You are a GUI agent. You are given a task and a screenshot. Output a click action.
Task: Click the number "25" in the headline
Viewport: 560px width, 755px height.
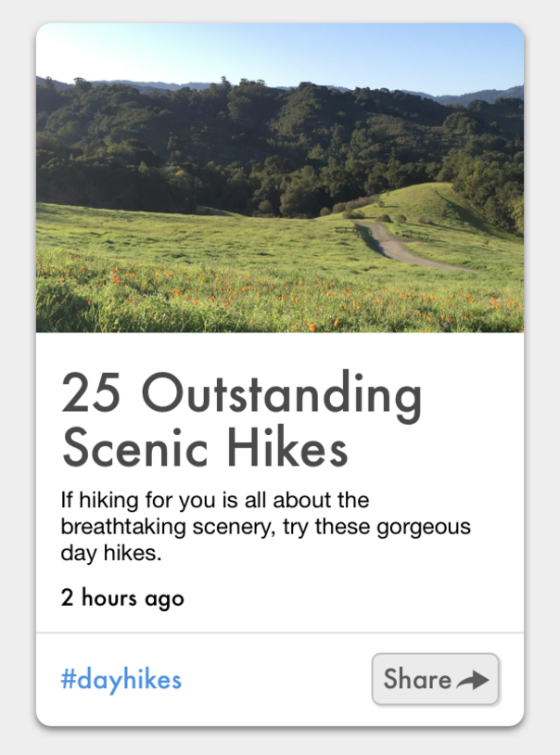(x=94, y=396)
